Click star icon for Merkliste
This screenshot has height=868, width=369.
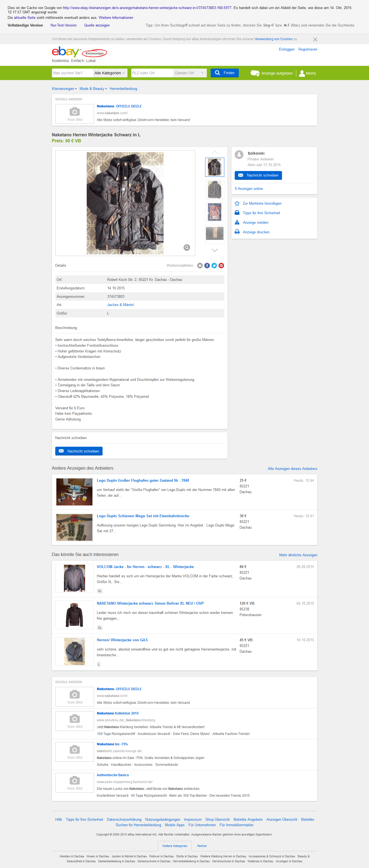[x=237, y=203]
